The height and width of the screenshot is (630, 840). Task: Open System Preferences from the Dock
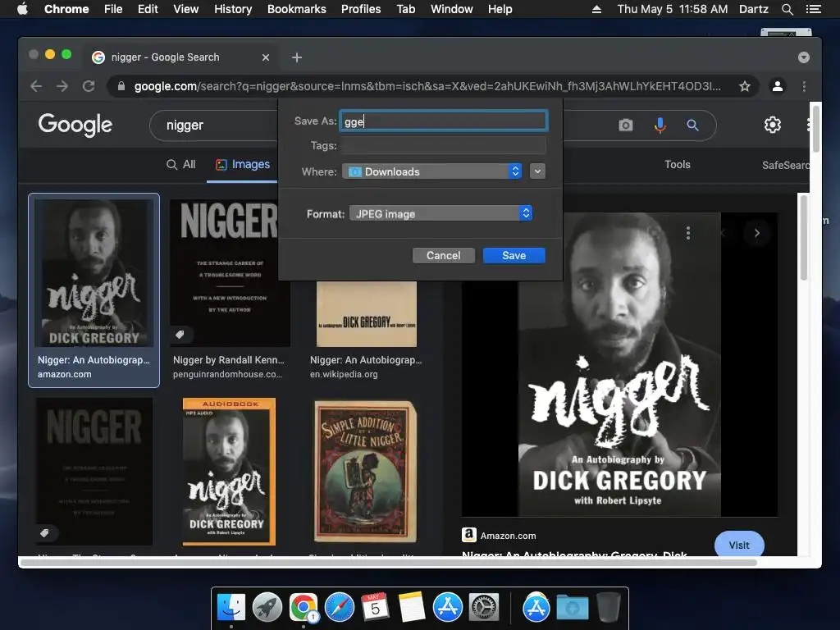click(484, 608)
